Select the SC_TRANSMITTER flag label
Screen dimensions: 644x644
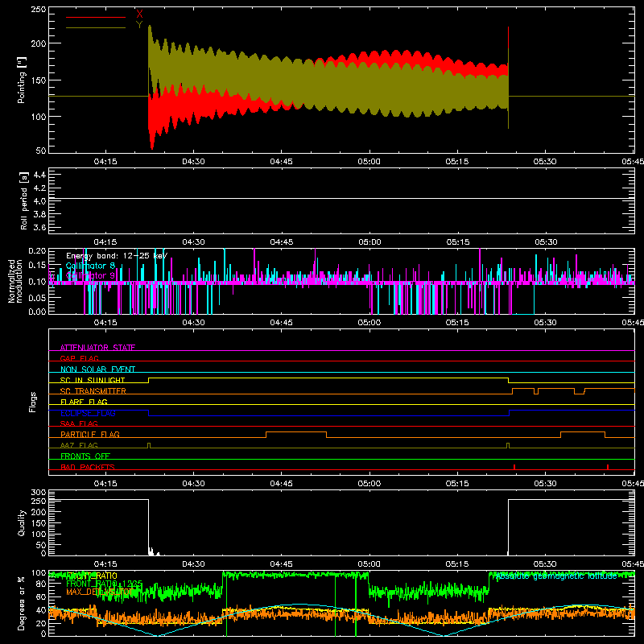pos(93,391)
